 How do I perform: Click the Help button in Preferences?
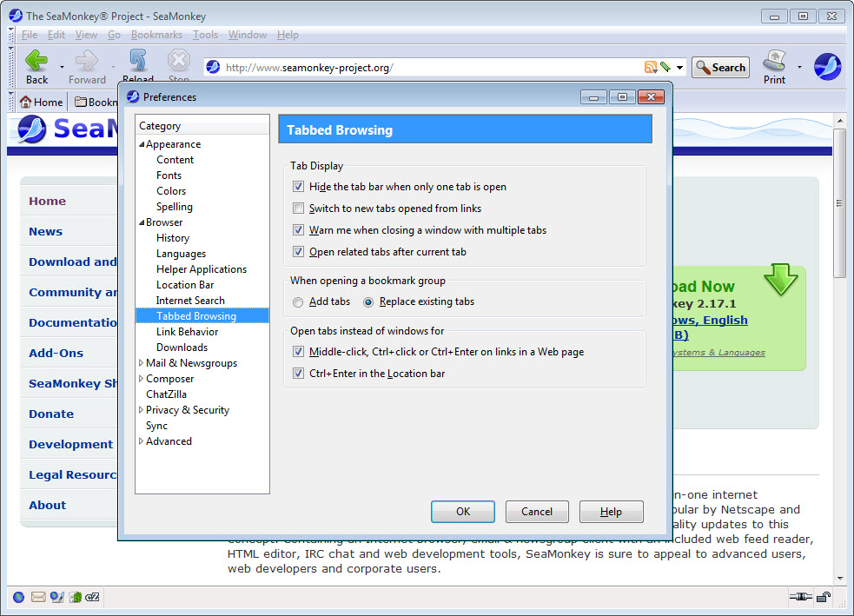pyautogui.click(x=611, y=512)
